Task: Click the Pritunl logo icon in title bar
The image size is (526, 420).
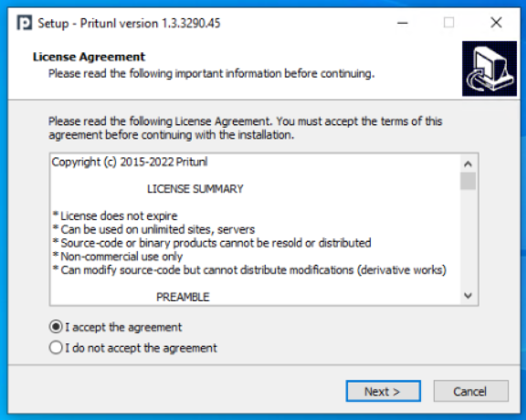Action: click(x=25, y=23)
